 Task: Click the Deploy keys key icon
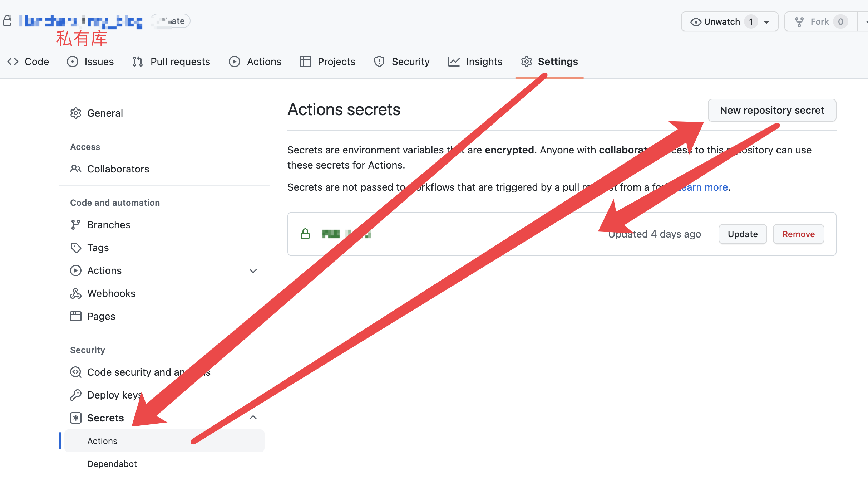point(76,395)
